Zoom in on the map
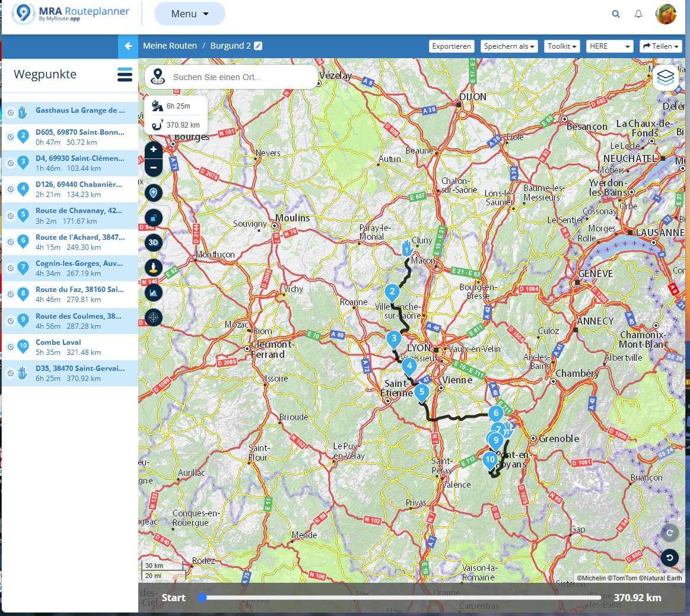The height and width of the screenshot is (616, 690). click(x=153, y=150)
